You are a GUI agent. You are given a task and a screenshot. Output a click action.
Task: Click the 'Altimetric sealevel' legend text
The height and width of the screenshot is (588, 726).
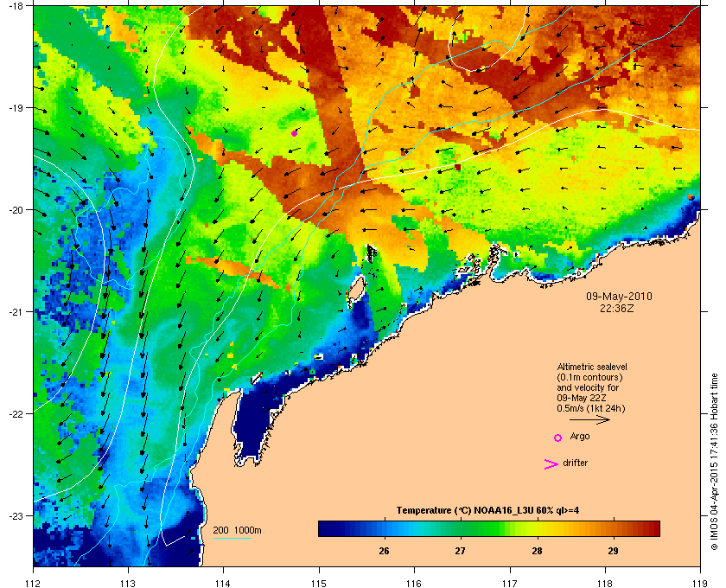point(592,367)
